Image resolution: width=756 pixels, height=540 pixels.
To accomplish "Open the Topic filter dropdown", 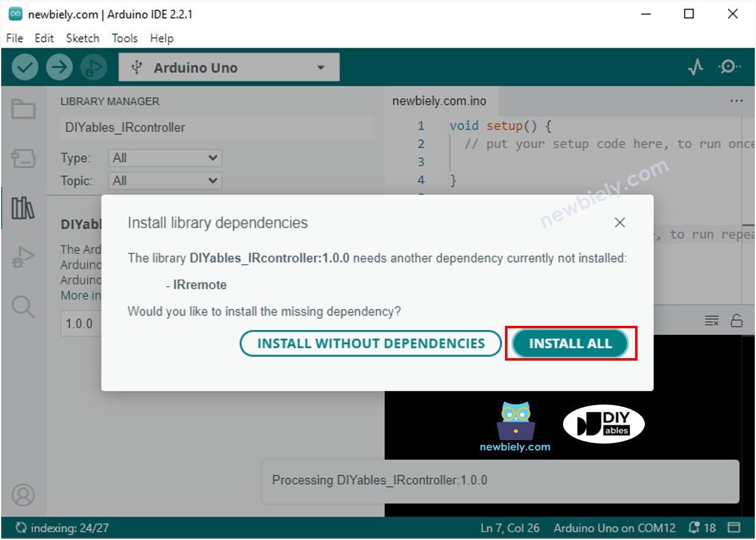I will point(164,180).
